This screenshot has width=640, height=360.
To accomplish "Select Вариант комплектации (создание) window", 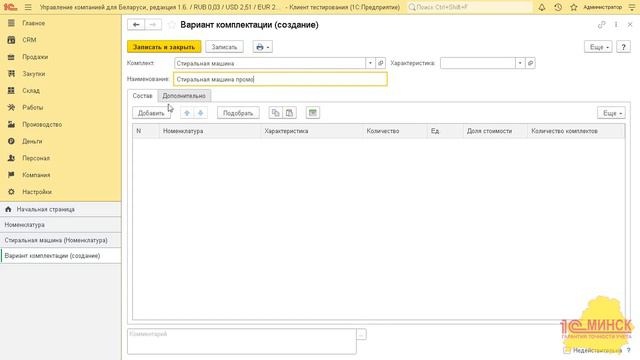I will tap(60, 256).
